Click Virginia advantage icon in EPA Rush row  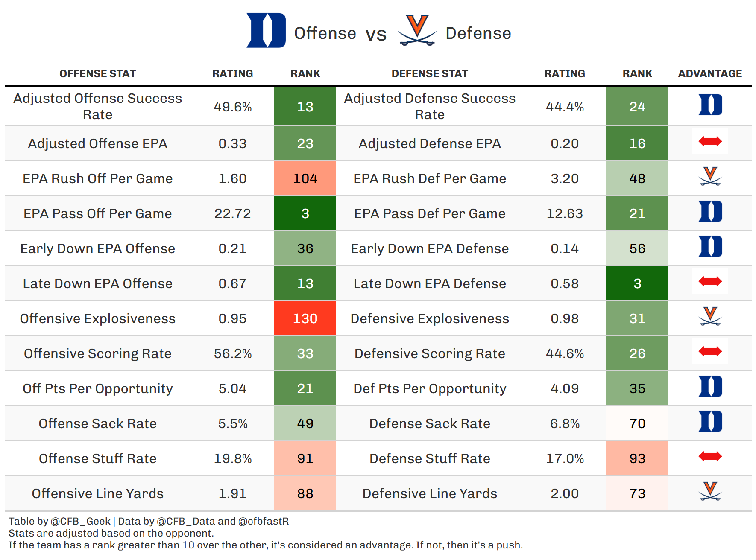[x=710, y=176]
